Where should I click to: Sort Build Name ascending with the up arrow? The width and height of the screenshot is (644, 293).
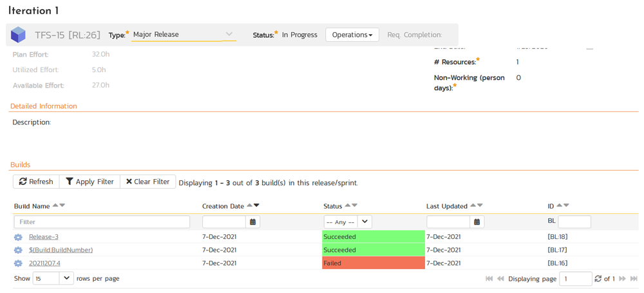point(55,205)
